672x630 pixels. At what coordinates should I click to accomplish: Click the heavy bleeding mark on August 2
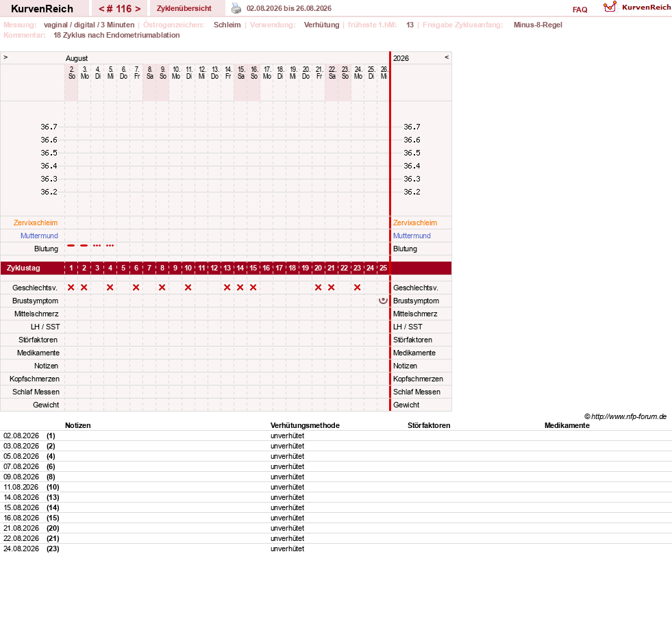(x=71, y=246)
